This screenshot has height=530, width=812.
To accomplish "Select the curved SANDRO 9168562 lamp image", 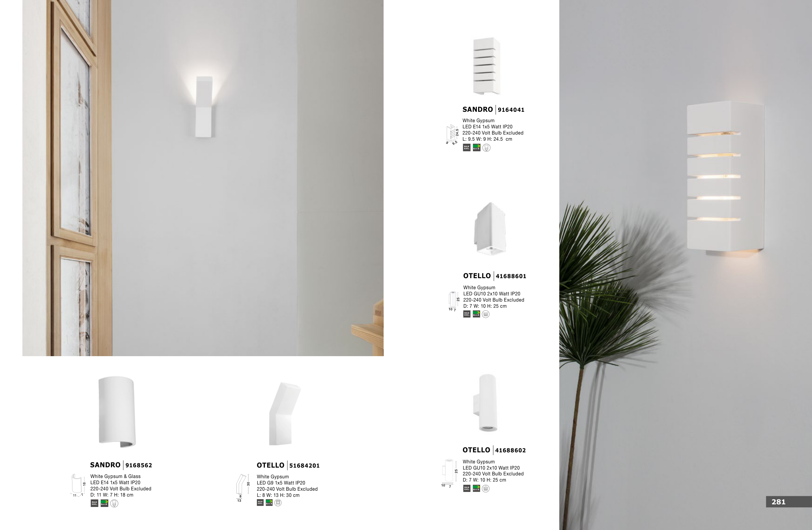I will [117, 412].
